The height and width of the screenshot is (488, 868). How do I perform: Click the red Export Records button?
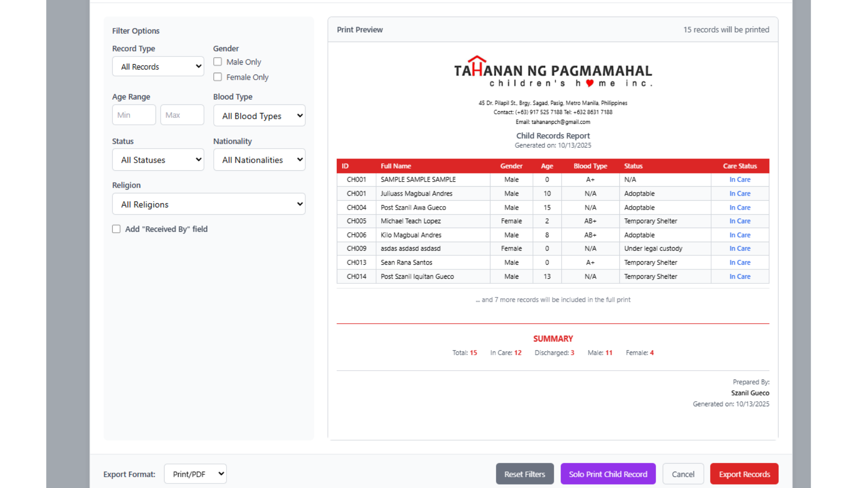pos(744,474)
